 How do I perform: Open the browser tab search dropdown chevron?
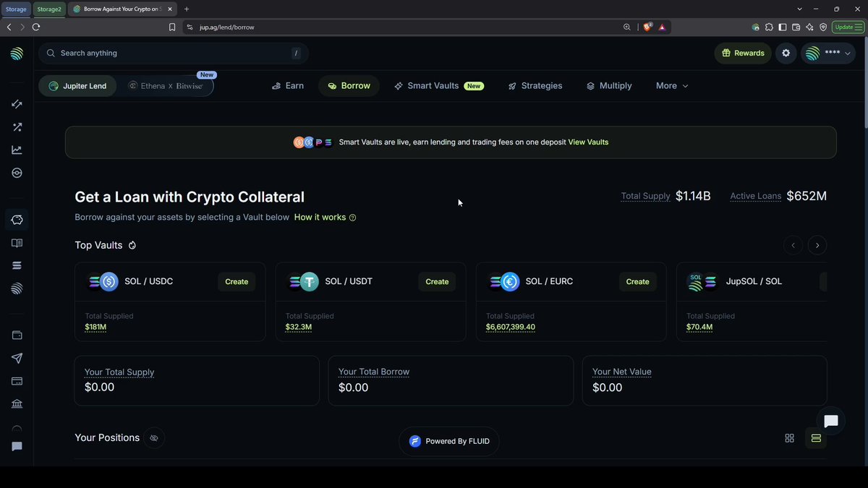coord(799,9)
